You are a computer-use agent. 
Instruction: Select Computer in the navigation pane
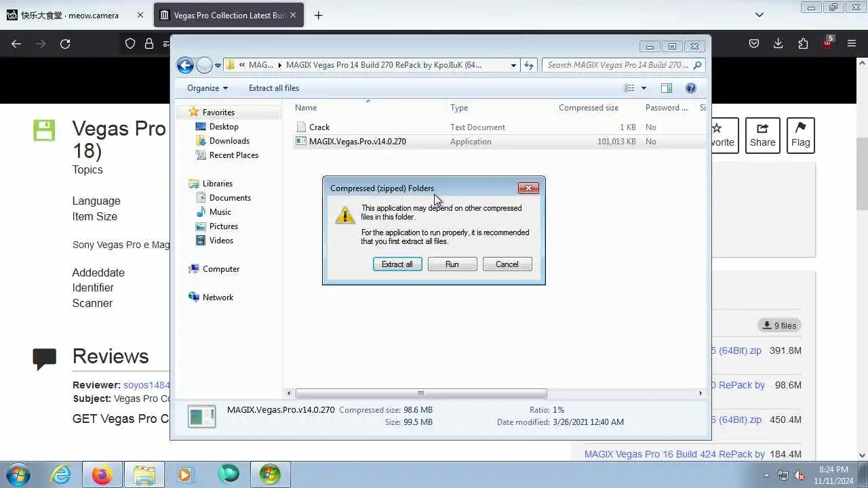coord(221,269)
